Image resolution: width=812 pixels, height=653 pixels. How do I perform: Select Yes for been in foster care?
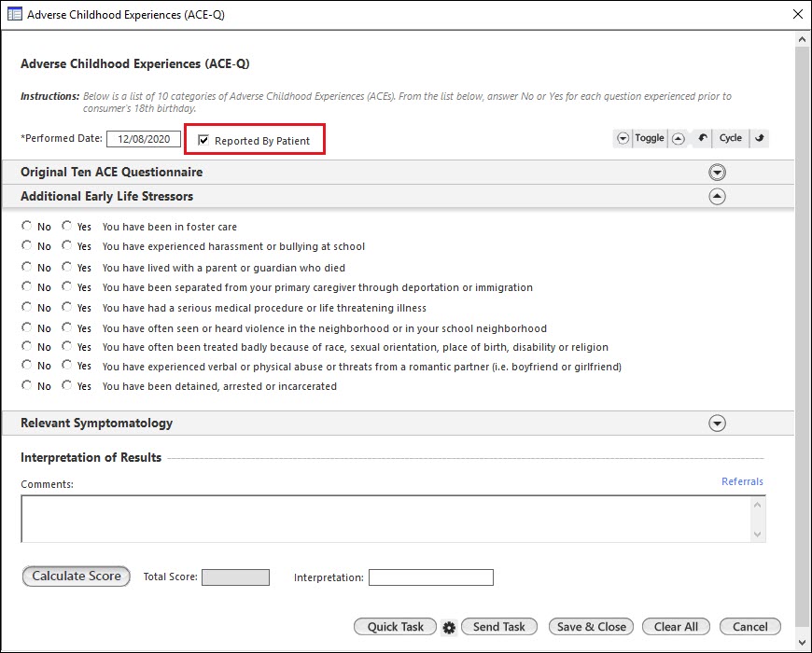[x=67, y=226]
